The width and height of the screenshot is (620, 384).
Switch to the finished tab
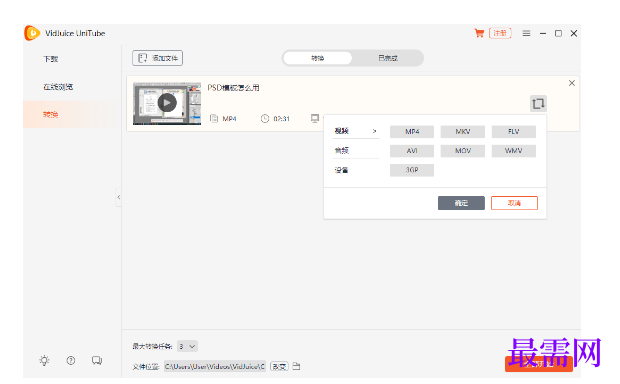(x=388, y=58)
